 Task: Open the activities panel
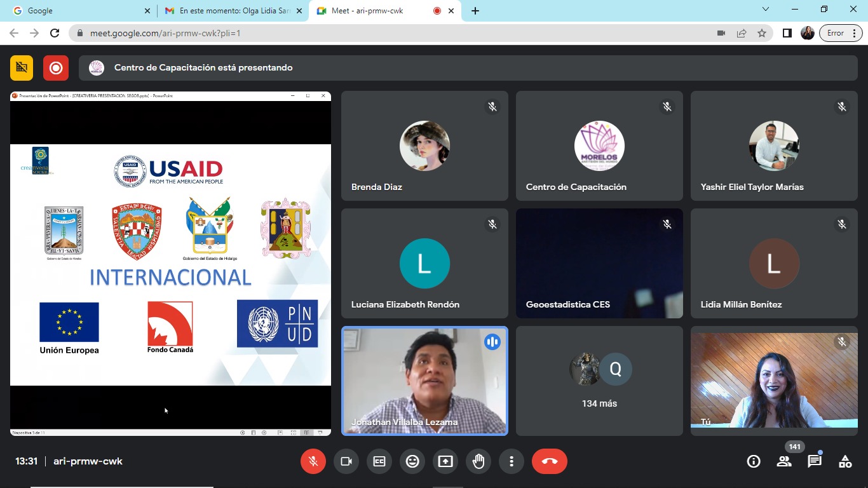click(845, 461)
